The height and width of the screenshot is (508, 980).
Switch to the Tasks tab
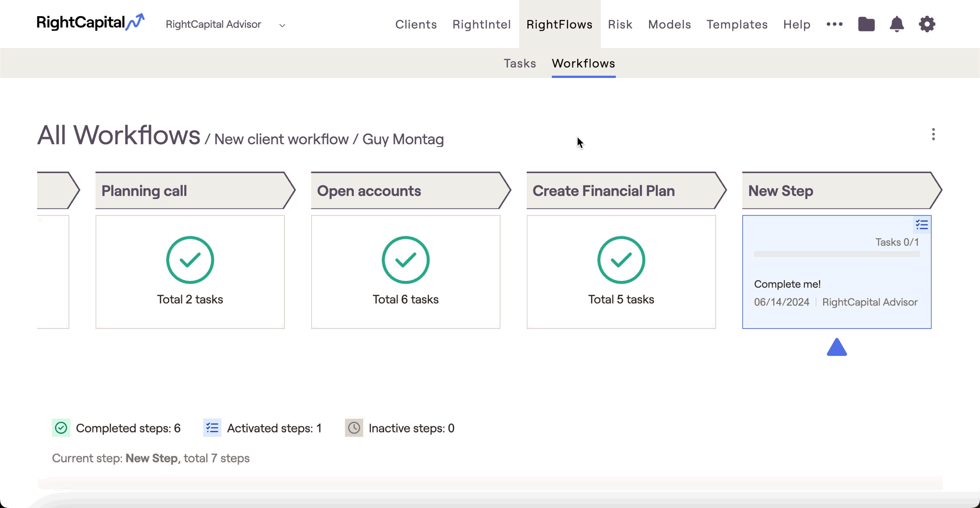(x=520, y=63)
